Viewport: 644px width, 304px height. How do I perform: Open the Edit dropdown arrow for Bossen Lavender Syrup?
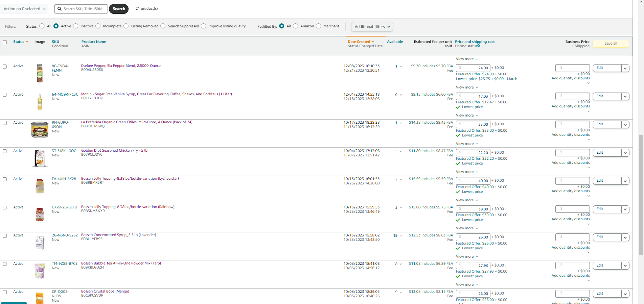pyautogui.click(x=625, y=237)
